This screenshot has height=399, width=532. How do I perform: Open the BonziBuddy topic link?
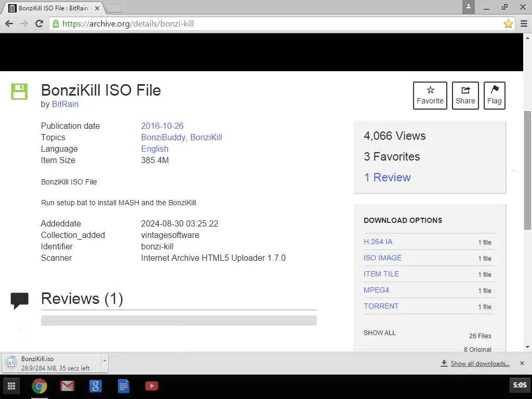pyautogui.click(x=163, y=137)
